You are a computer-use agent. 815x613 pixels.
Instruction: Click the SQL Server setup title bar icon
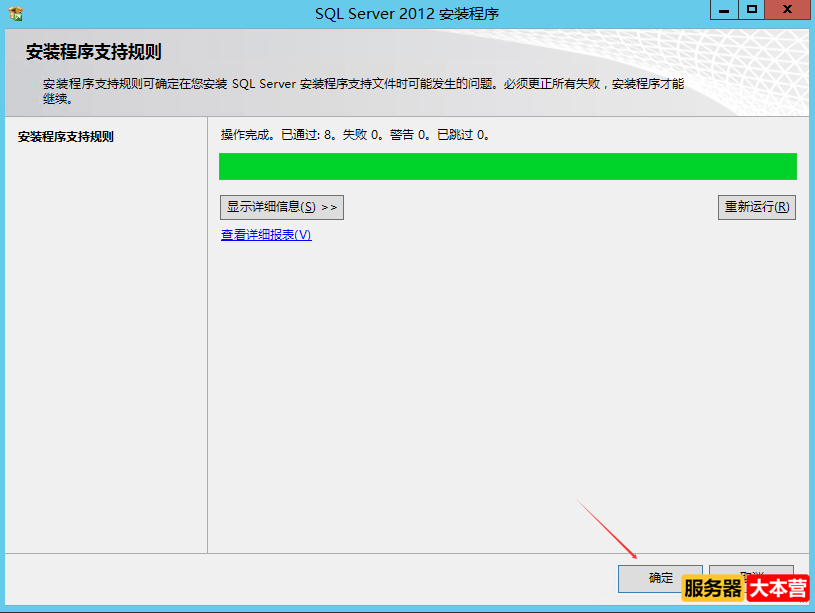pyautogui.click(x=16, y=14)
